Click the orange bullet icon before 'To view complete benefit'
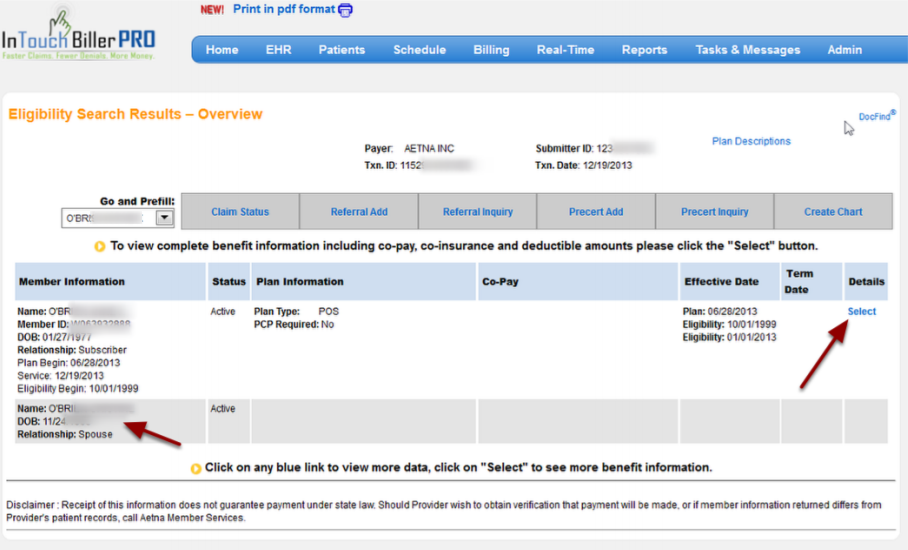The width and height of the screenshot is (908, 550). click(100, 246)
